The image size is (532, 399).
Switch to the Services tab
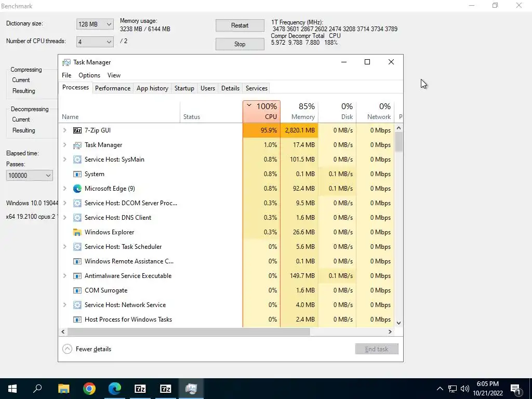point(257,88)
